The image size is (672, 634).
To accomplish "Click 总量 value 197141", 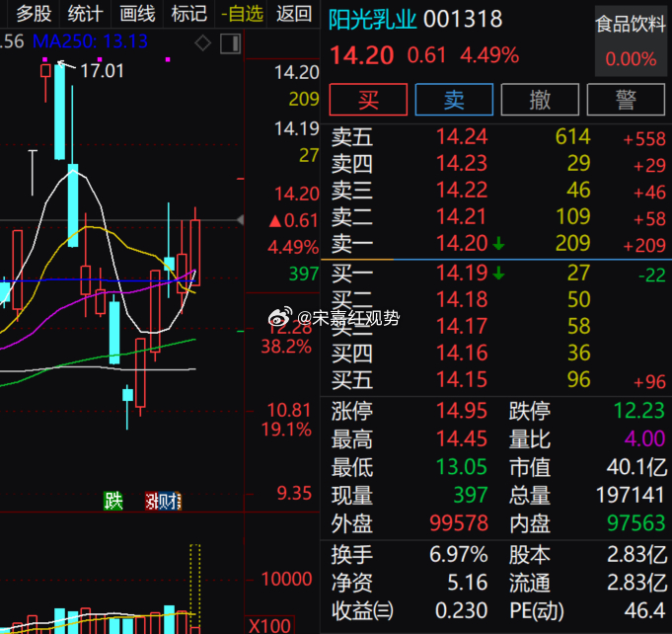I will pos(630,495).
